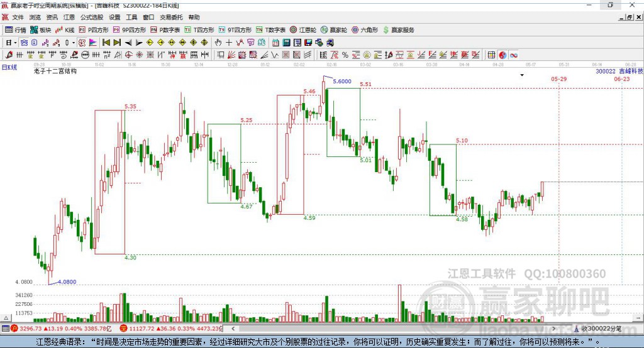Screen dimensions: 644x348
Task: Toggle the pressed blue pattern button beside 日
Action: (25, 42)
